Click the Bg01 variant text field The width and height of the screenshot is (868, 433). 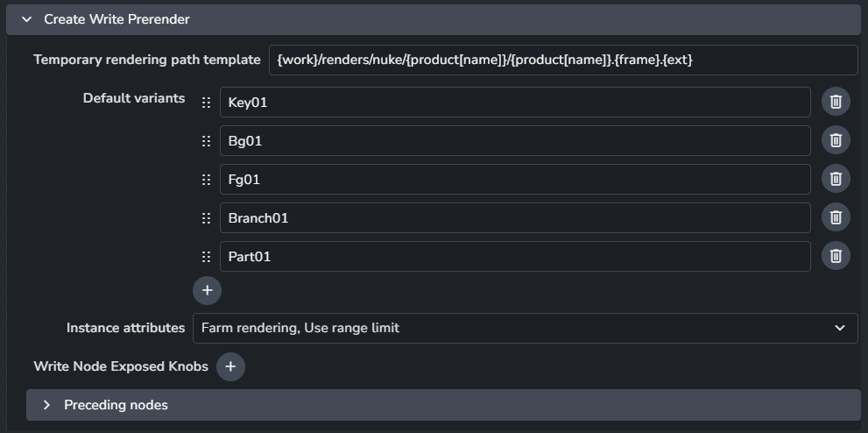point(515,141)
